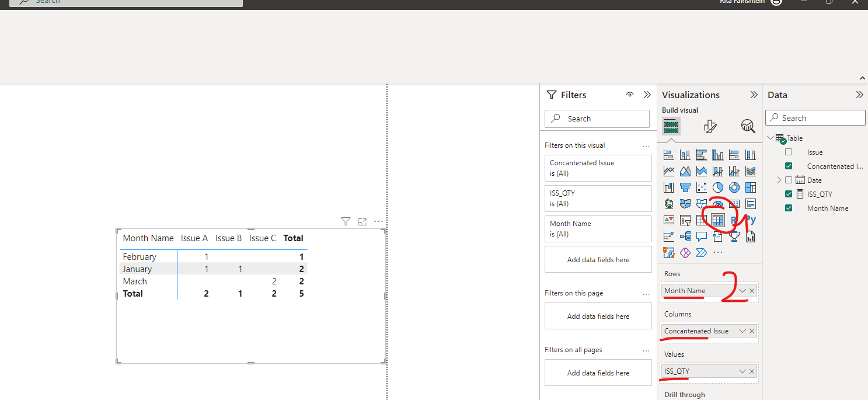This screenshot has width=868, height=400.
Task: Open the filter icon above the matrix
Action: (346, 221)
